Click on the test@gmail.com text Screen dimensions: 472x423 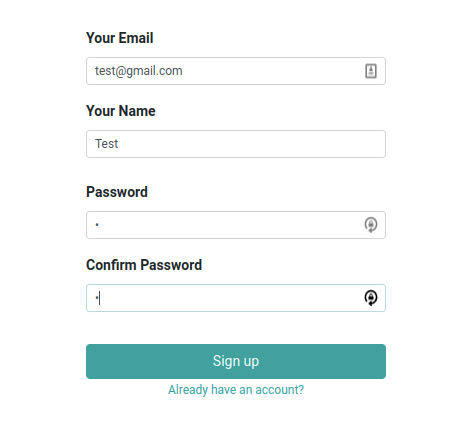pos(139,71)
